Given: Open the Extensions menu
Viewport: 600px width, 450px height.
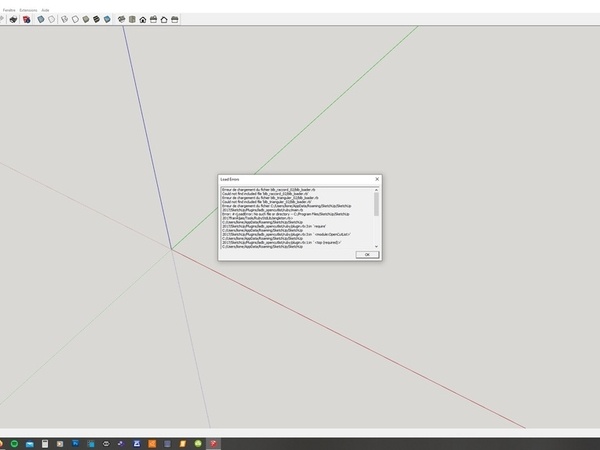Looking at the screenshot, I should coord(28,8).
